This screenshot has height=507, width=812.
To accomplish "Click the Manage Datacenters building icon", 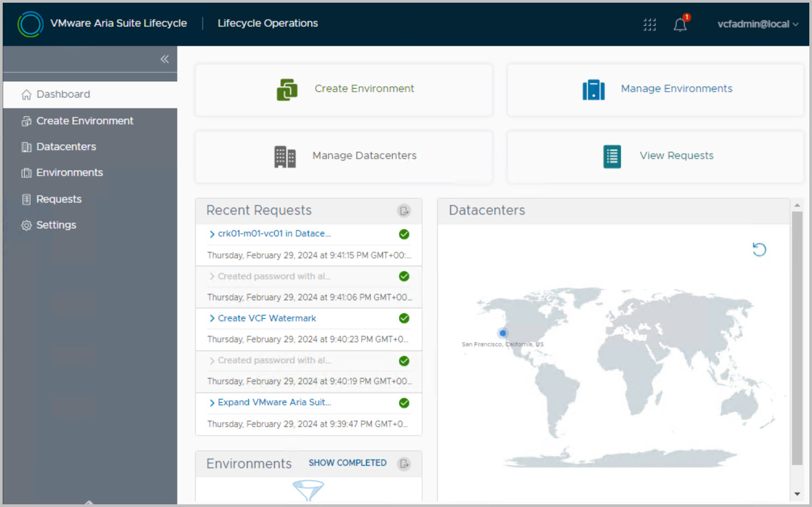I will [x=284, y=157].
